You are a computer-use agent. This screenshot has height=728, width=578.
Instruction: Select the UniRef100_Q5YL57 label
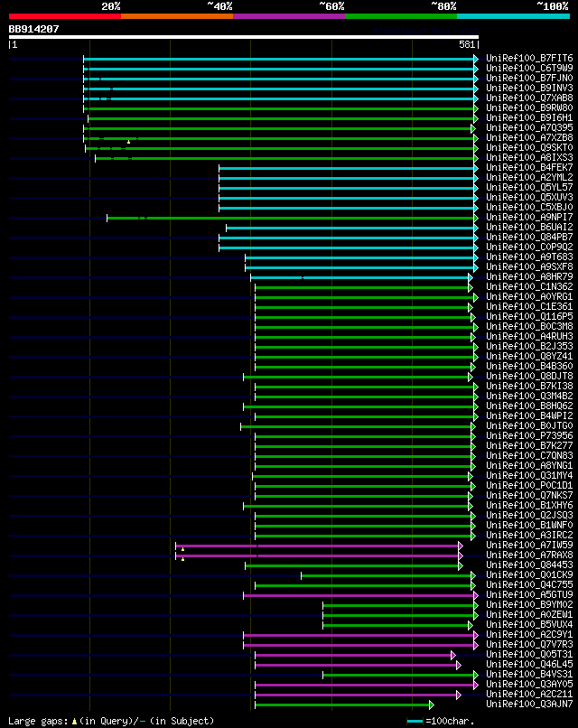529,188
